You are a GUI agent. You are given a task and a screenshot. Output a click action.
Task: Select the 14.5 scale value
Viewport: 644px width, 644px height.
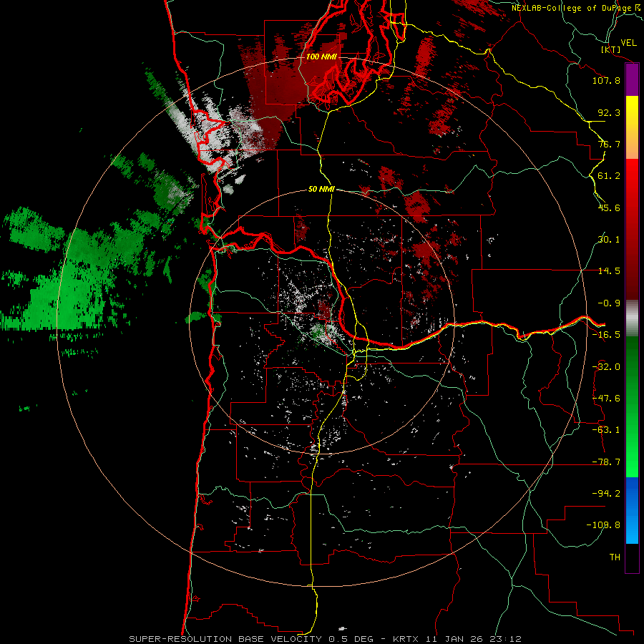(609, 271)
